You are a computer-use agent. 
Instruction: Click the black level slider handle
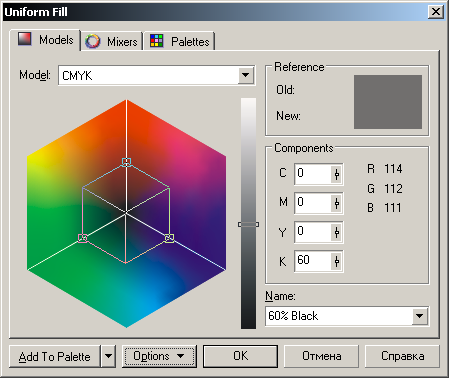click(248, 225)
